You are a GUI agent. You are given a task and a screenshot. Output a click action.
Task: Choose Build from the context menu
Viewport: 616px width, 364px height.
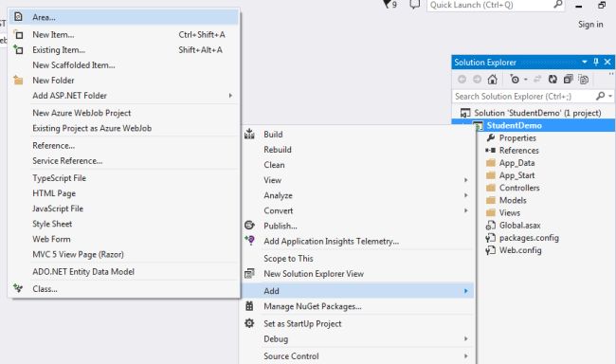click(357, 135)
